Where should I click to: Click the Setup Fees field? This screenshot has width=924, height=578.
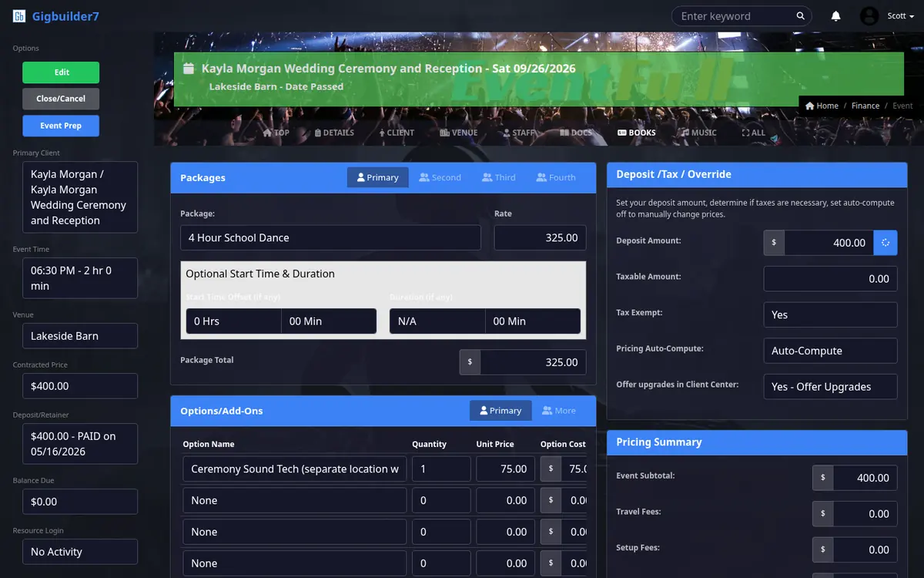point(865,550)
